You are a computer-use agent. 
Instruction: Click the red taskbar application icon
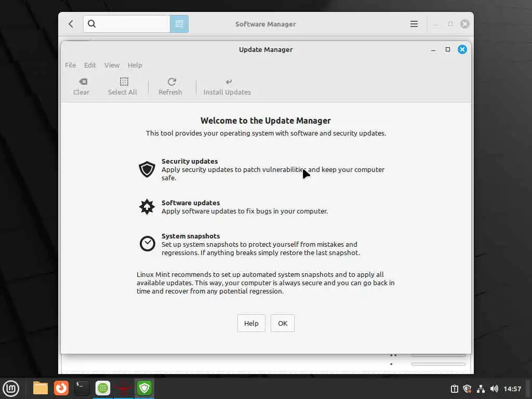click(124, 388)
